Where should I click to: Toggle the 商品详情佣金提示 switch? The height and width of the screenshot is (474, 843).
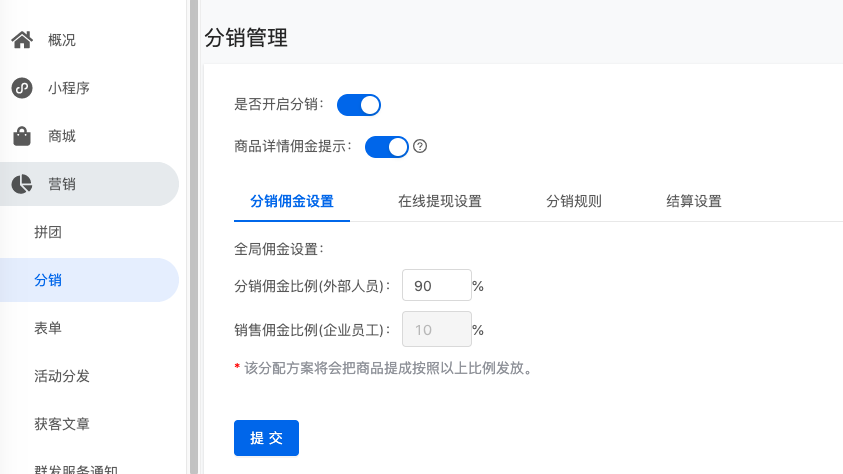[x=387, y=147]
